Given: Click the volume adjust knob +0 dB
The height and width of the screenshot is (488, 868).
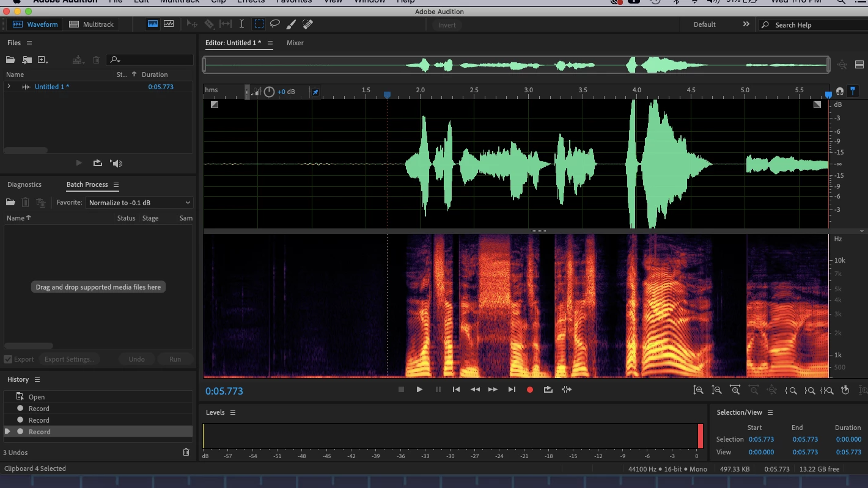Looking at the screenshot, I should click(270, 92).
